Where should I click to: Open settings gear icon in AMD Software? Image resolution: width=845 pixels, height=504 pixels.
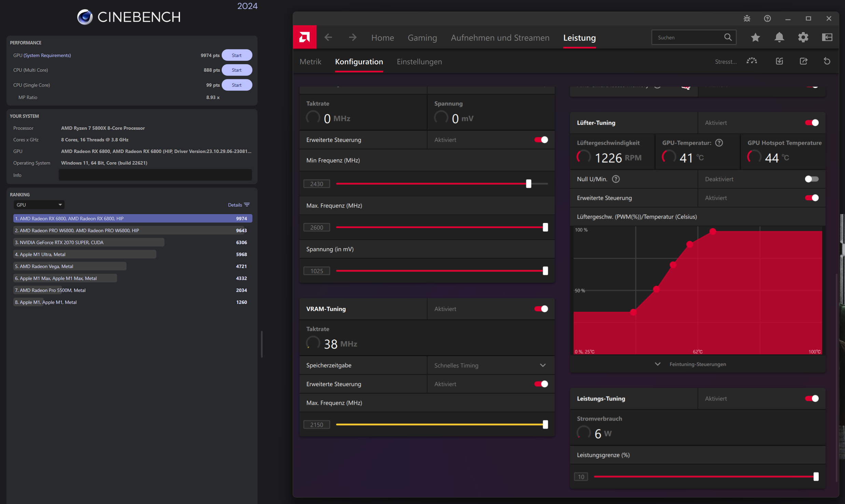point(803,37)
